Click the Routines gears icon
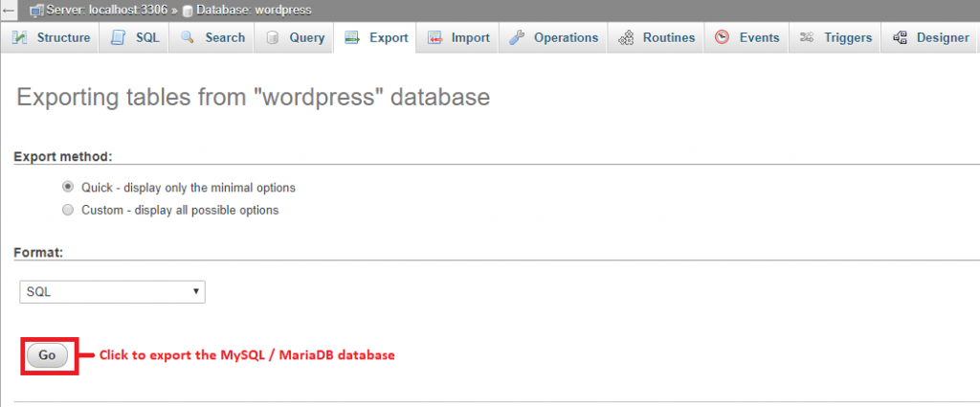Image resolution: width=980 pixels, height=407 pixels. click(x=626, y=38)
